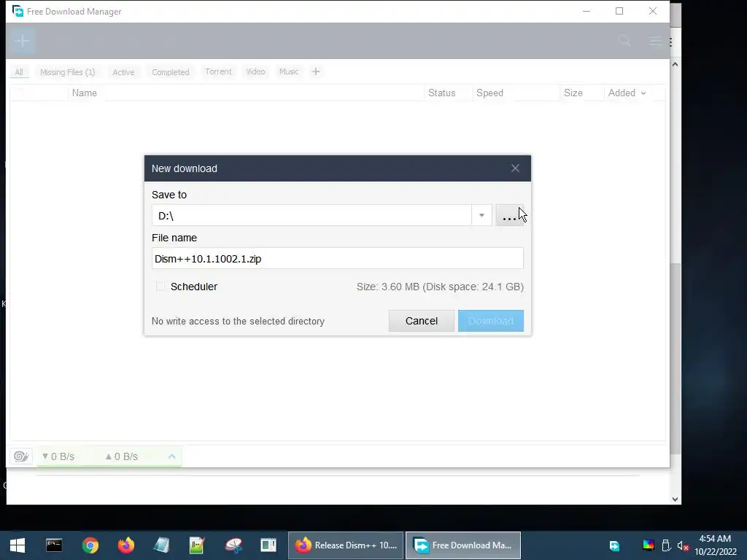Image resolution: width=747 pixels, height=560 pixels.
Task: Click the USB safely remove tray icon
Action: click(666, 545)
